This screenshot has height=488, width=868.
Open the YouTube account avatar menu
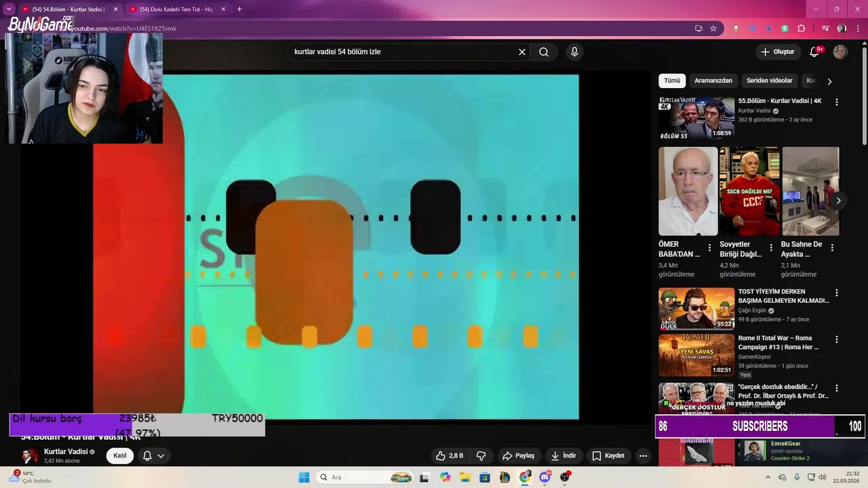(840, 52)
